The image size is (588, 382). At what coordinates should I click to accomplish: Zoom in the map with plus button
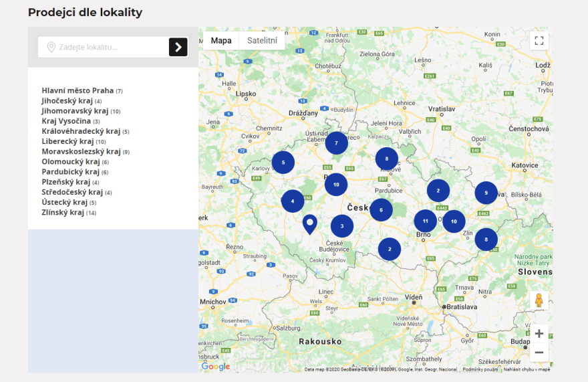[539, 334]
